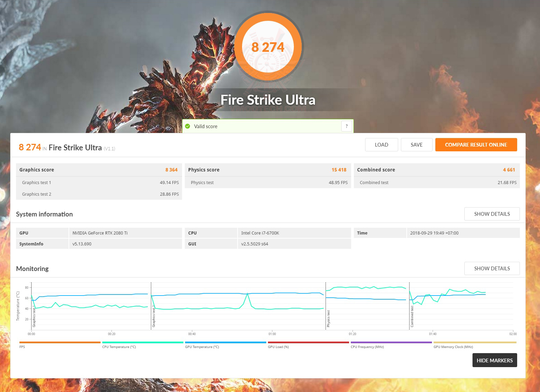This screenshot has width=540, height=392.
Task: Click the 00:20 time axis label
Action: pos(111,334)
